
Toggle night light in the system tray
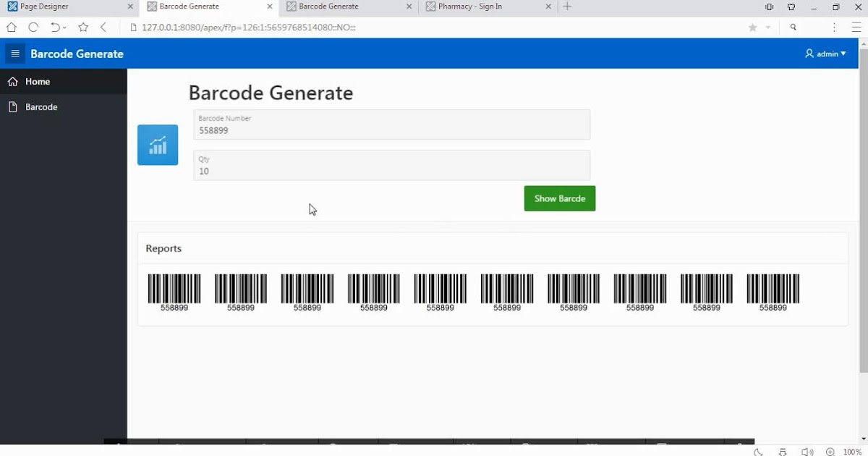(757, 451)
